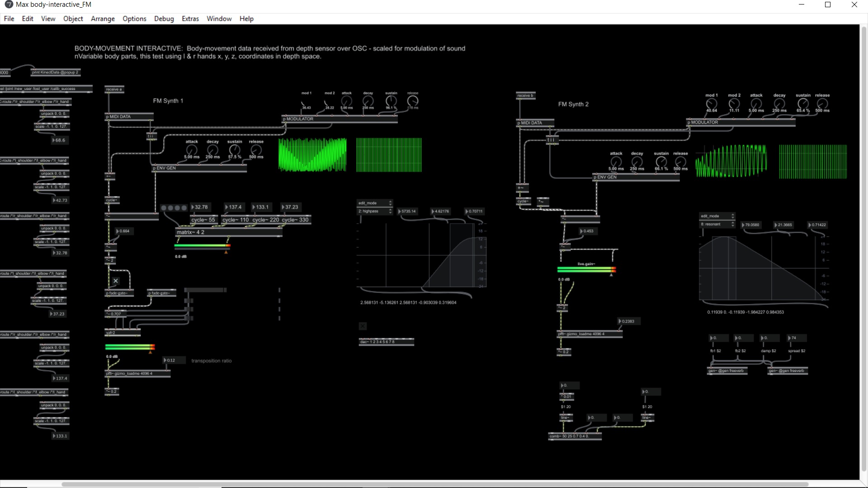868x488 pixels.
Task: Click FM Synth 2 ENV GEN decay knob
Action: click(637, 161)
